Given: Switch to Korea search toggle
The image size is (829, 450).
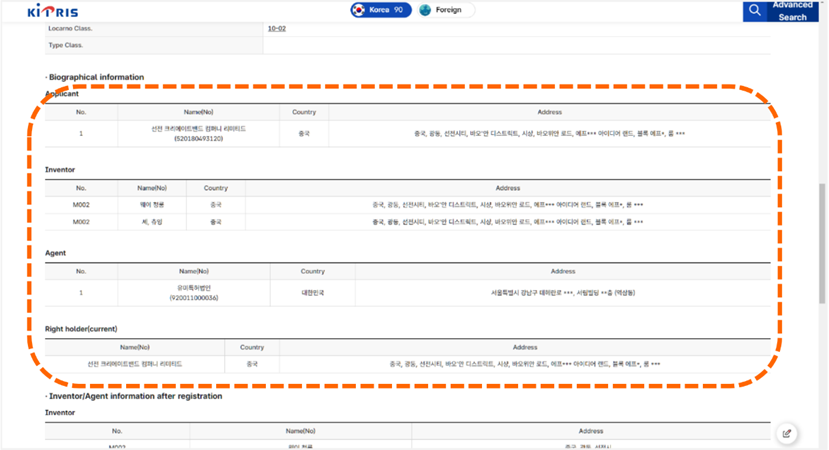Looking at the screenshot, I should pyautogui.click(x=380, y=10).
